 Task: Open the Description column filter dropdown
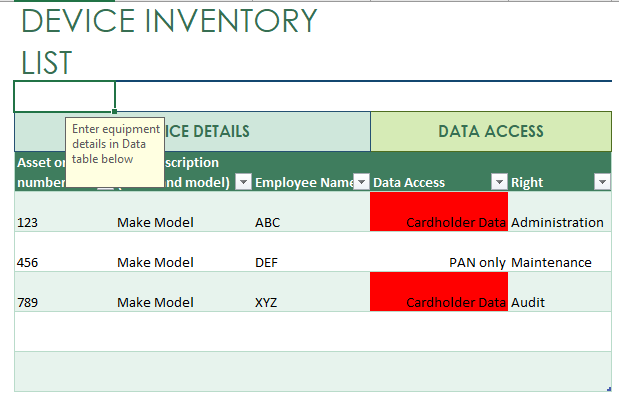tap(243, 182)
